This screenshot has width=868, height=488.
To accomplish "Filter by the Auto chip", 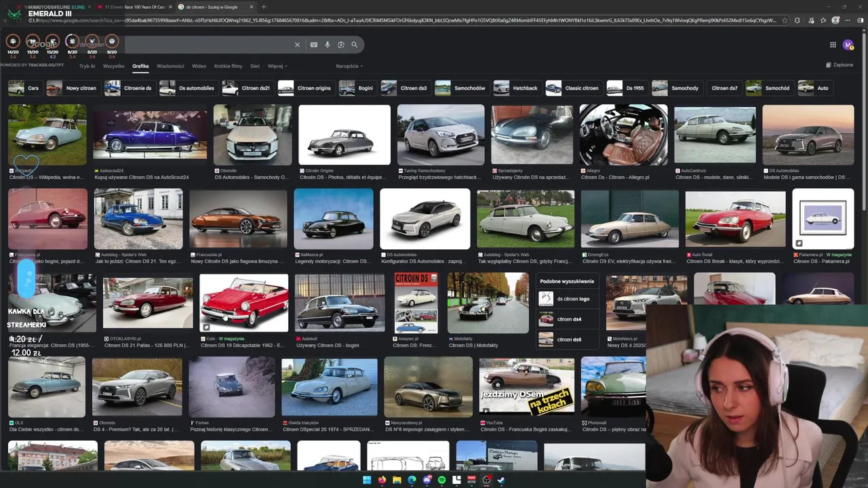I will 815,88.
